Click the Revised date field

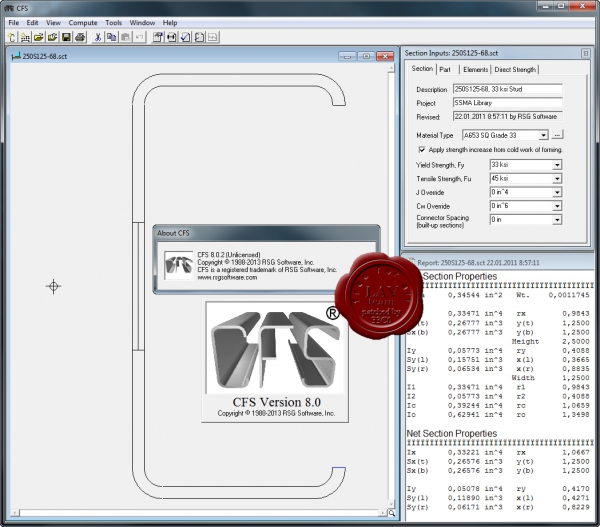pyautogui.click(x=507, y=116)
